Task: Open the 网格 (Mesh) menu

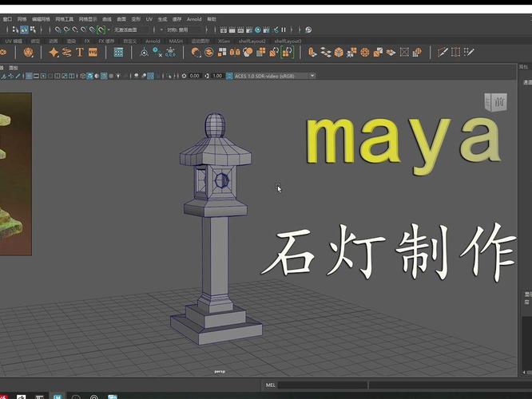Action: coord(22,19)
